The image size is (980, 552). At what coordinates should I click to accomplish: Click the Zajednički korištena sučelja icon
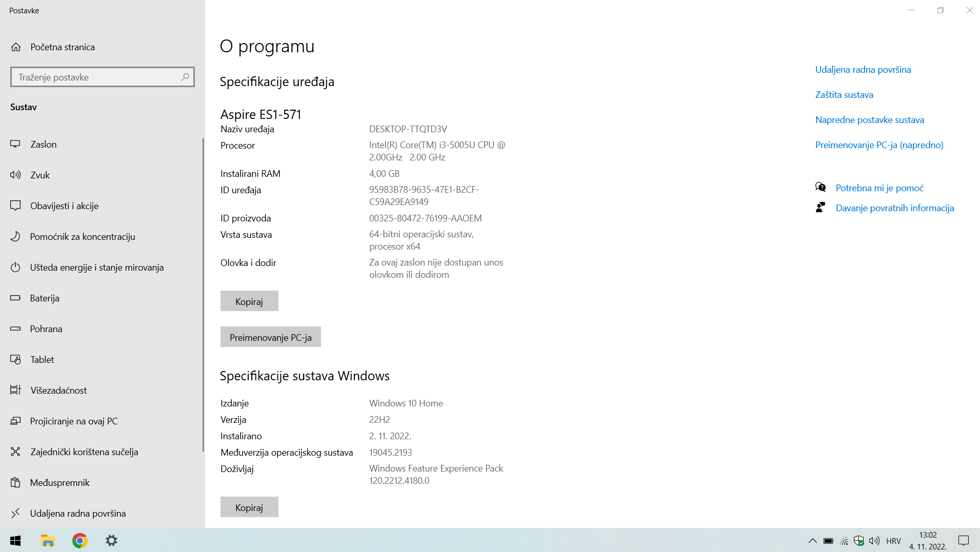coord(15,452)
